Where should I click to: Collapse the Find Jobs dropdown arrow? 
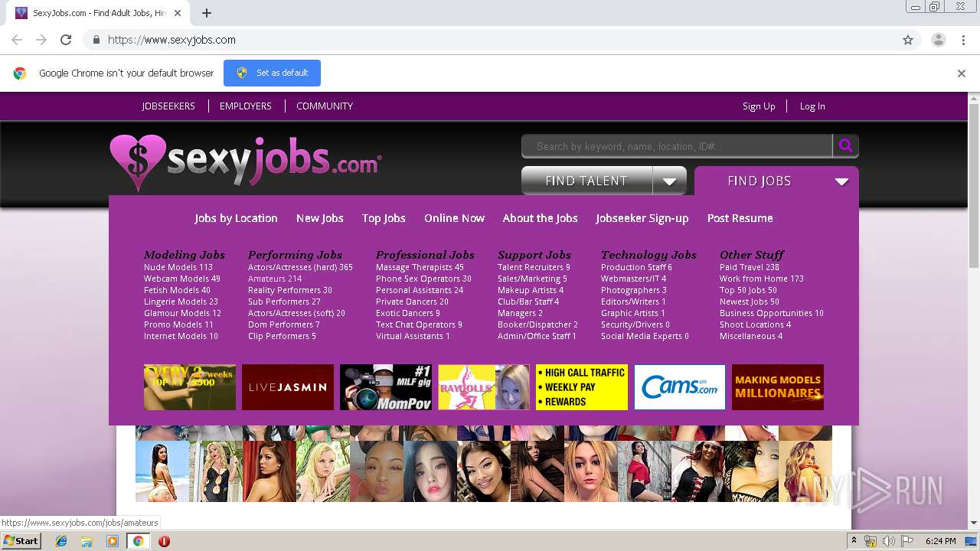841,181
